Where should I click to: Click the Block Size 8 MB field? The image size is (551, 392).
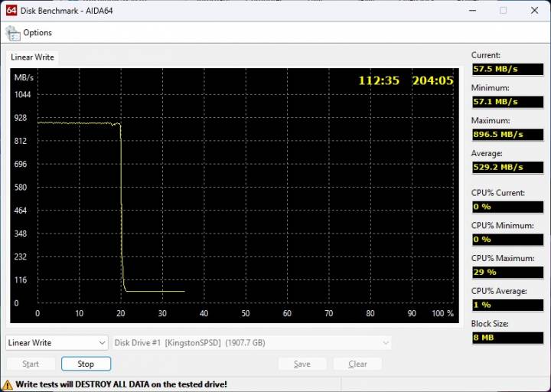click(x=507, y=338)
